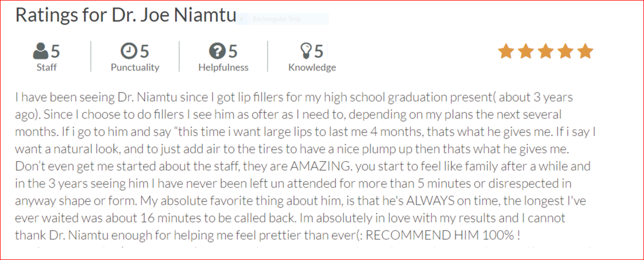Click the Ratings for Dr. Joe Niamtu heading
The image size is (644, 260).
(126, 15)
